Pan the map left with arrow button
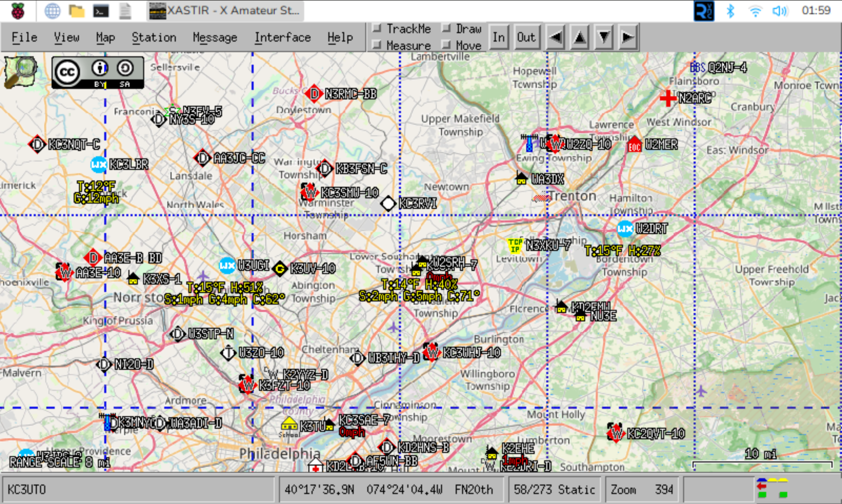The height and width of the screenshot is (504, 842). click(555, 37)
